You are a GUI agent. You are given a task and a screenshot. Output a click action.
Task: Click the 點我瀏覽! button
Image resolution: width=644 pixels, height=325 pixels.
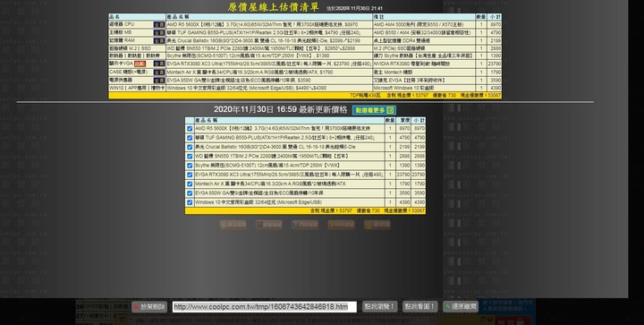coord(379,306)
